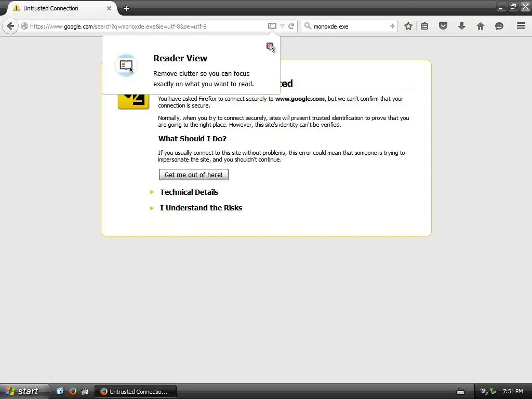Screen dimensions: 532x399
Task: Click the Reader View illustration icon in popup
Action: point(126,65)
